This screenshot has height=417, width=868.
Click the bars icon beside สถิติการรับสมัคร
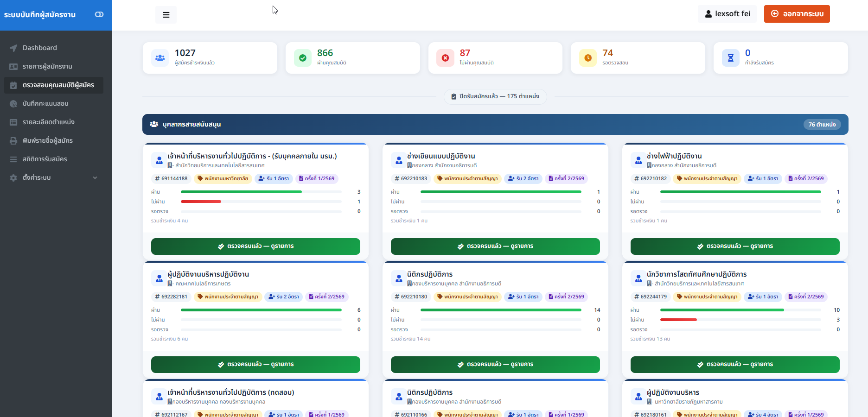[13, 159]
